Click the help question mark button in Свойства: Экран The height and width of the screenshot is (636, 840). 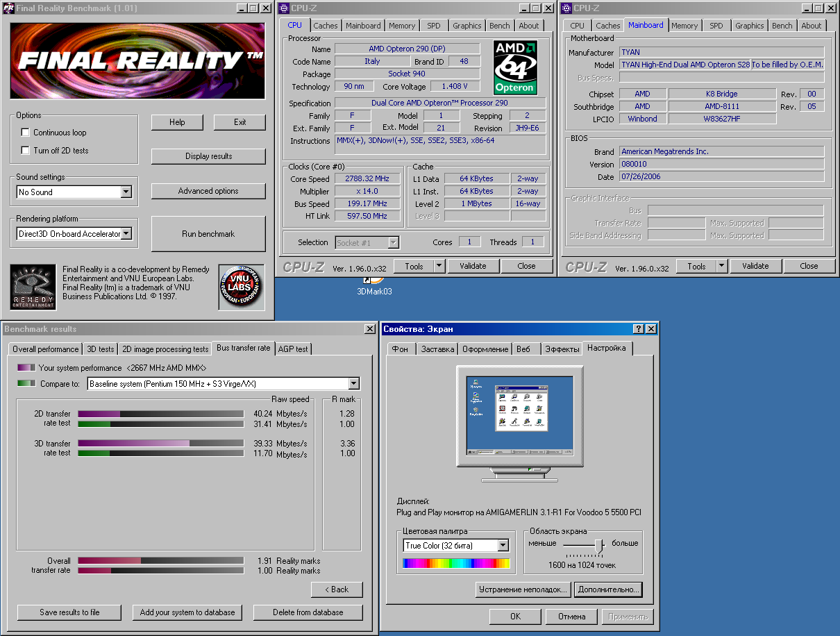tap(639, 329)
